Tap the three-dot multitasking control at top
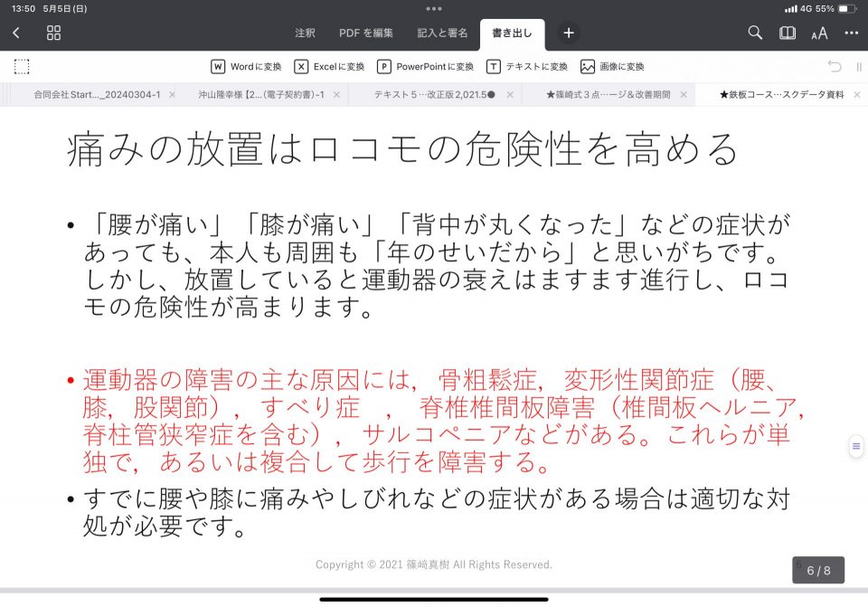This screenshot has width=868, height=607. click(x=434, y=8)
